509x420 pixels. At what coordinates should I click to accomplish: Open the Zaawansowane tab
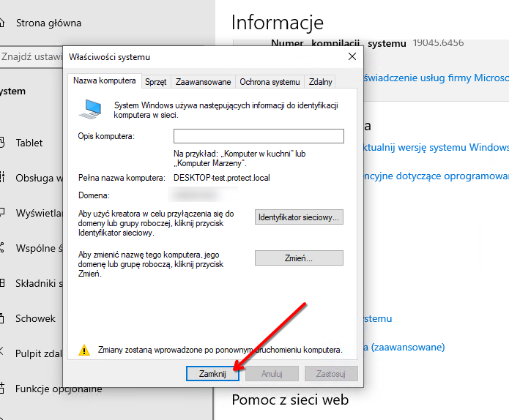click(x=202, y=82)
